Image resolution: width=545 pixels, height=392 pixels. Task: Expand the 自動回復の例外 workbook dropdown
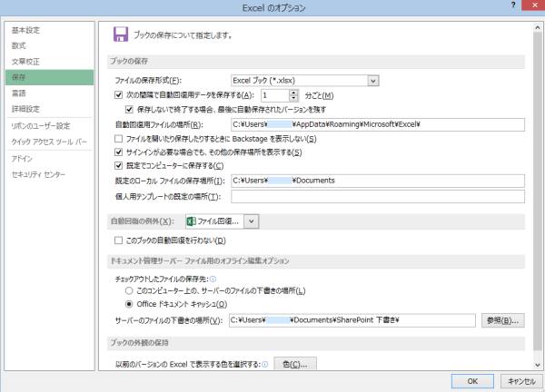click(x=251, y=220)
